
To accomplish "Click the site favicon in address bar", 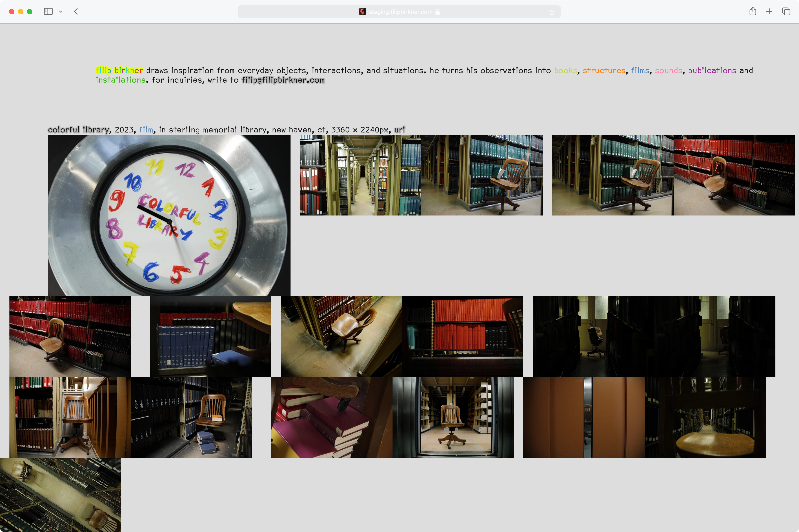I will [x=362, y=12].
